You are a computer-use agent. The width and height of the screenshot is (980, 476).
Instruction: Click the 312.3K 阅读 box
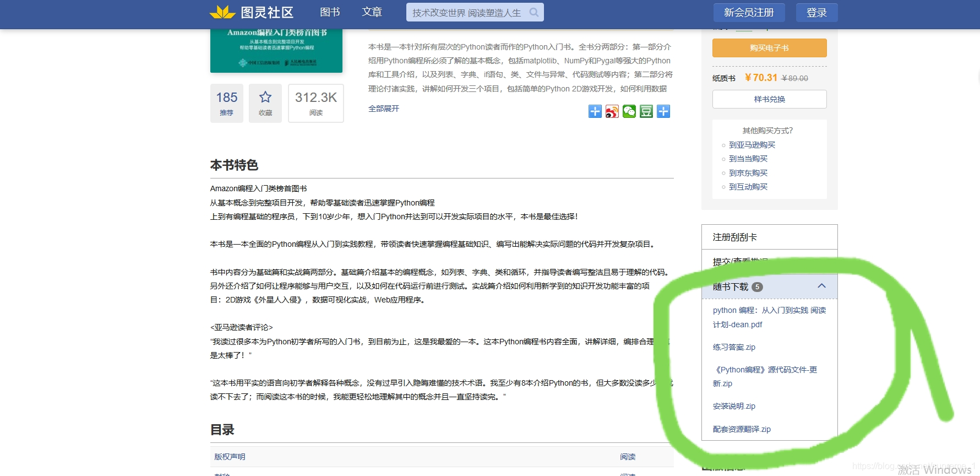click(x=316, y=103)
